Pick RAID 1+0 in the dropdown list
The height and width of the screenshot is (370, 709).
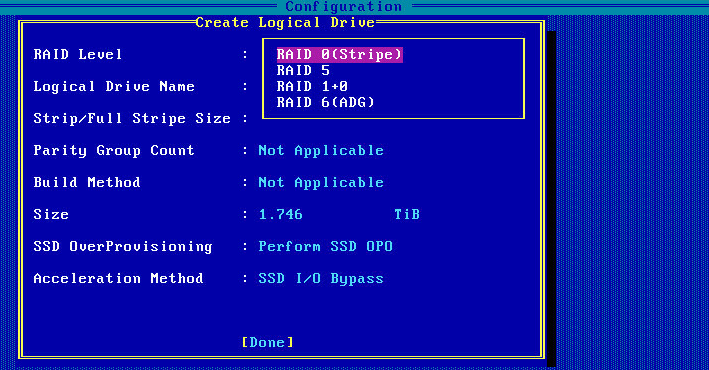point(312,86)
